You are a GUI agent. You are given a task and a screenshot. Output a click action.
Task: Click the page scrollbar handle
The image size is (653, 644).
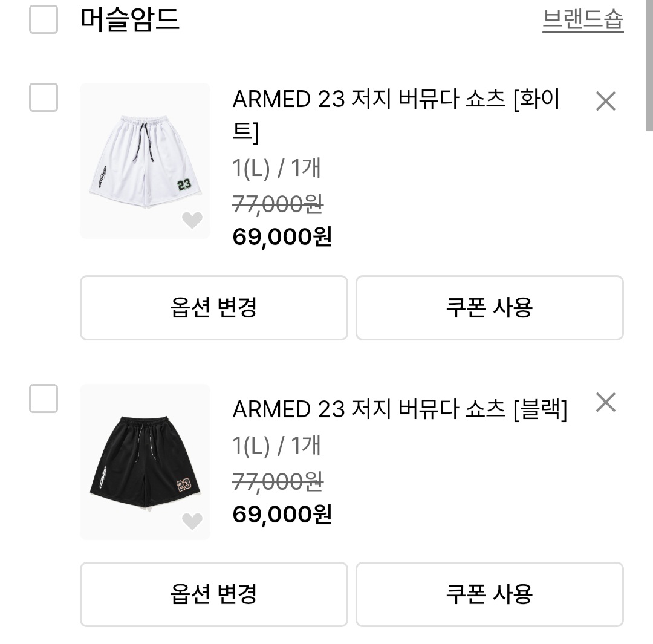(x=649, y=65)
